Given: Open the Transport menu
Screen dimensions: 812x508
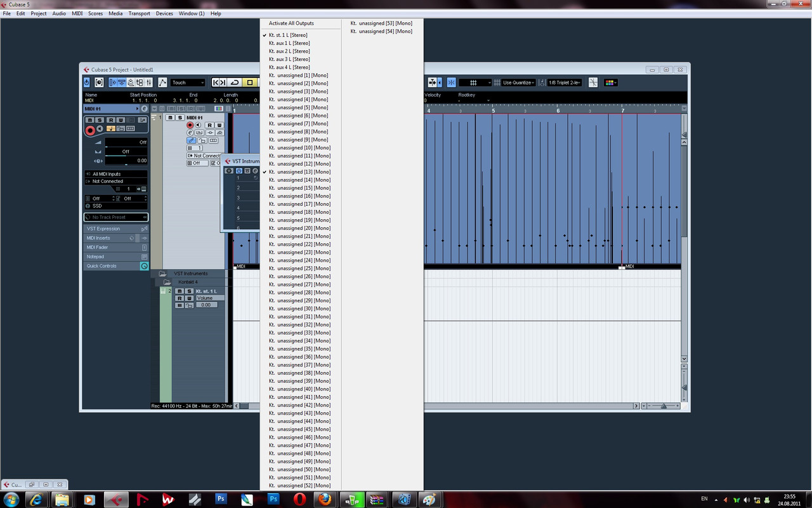Looking at the screenshot, I should pyautogui.click(x=139, y=13).
